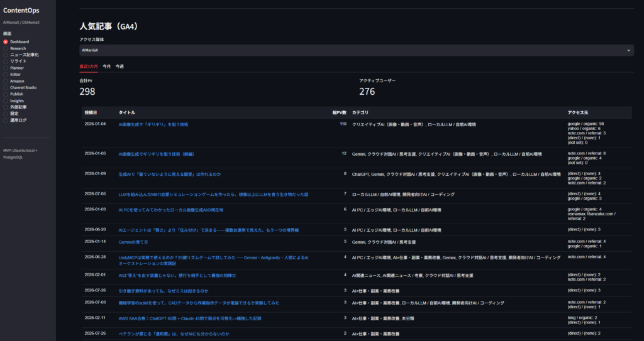Click the PV count 12
The width and height of the screenshot is (644, 341).
[x=344, y=153]
